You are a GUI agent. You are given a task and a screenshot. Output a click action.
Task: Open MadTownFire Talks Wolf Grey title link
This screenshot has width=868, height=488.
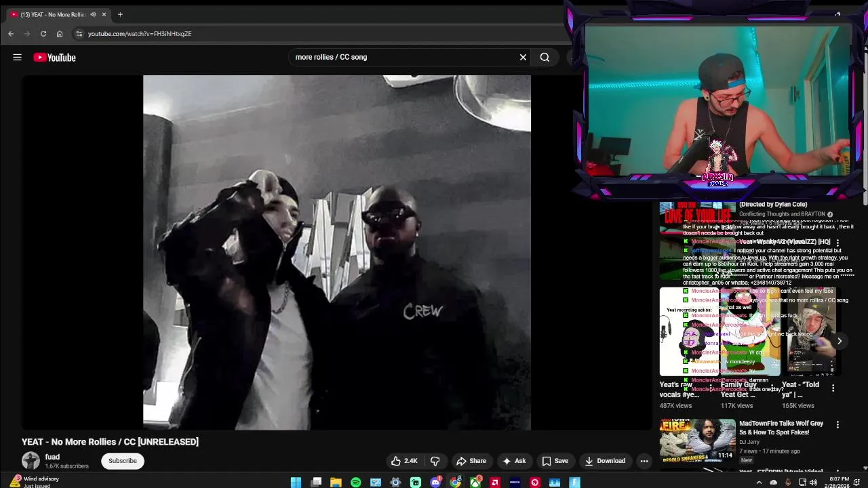(781, 428)
